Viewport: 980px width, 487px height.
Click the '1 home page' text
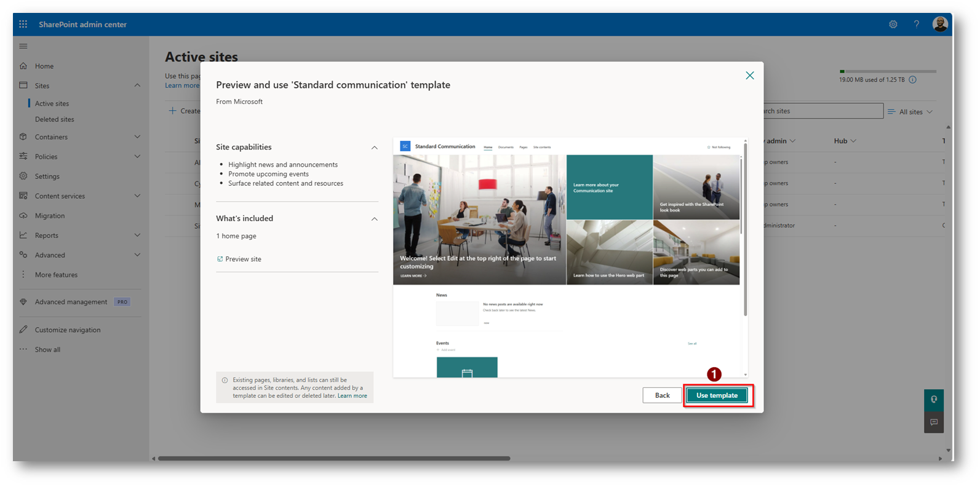pyautogui.click(x=236, y=236)
